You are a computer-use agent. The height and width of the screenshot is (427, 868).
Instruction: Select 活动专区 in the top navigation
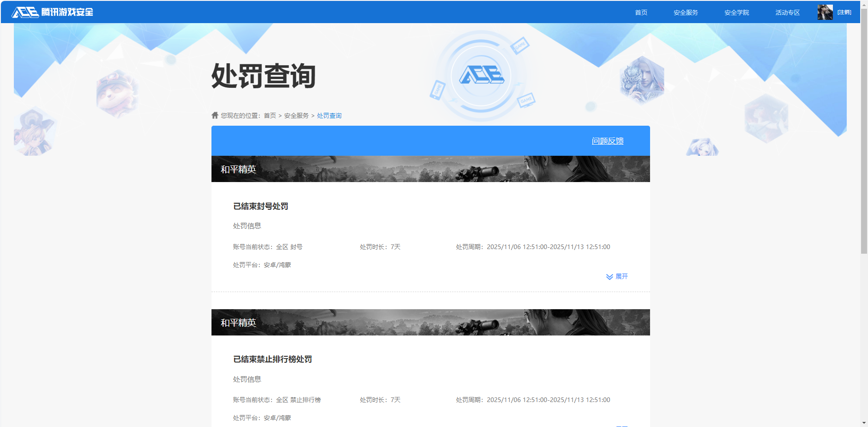(x=787, y=12)
